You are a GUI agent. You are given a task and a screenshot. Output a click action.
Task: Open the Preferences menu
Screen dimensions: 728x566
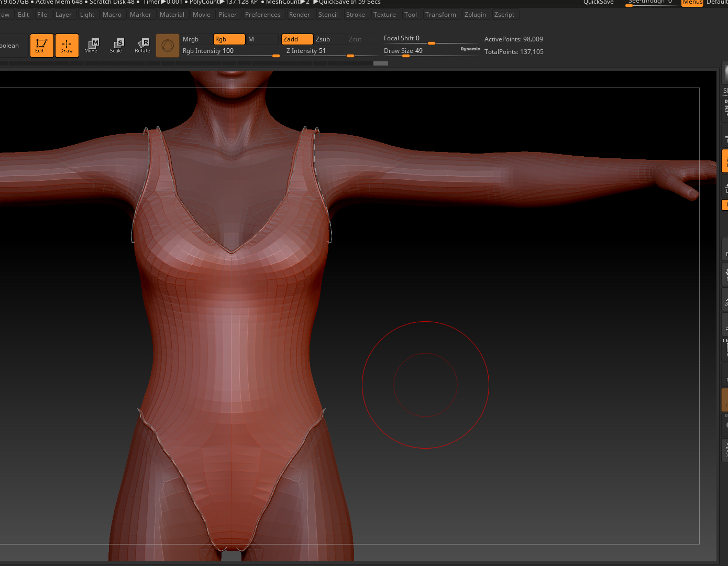(x=262, y=15)
